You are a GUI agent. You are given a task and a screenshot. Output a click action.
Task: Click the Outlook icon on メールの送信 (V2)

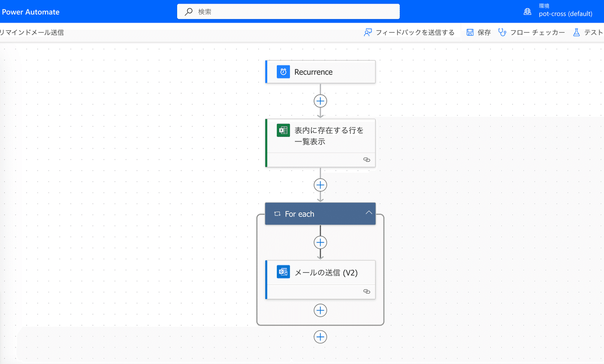click(x=283, y=272)
